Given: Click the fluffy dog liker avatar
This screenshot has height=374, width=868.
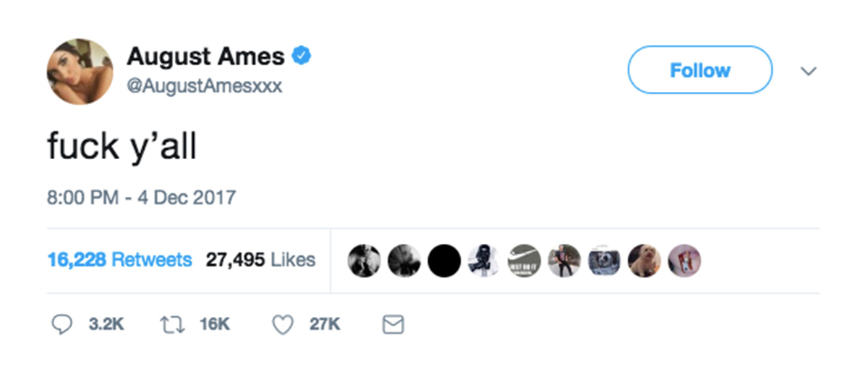Looking at the screenshot, I should [644, 260].
